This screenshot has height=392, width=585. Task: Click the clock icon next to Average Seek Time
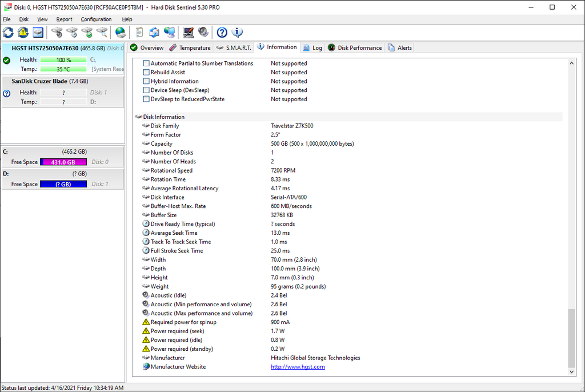146,233
